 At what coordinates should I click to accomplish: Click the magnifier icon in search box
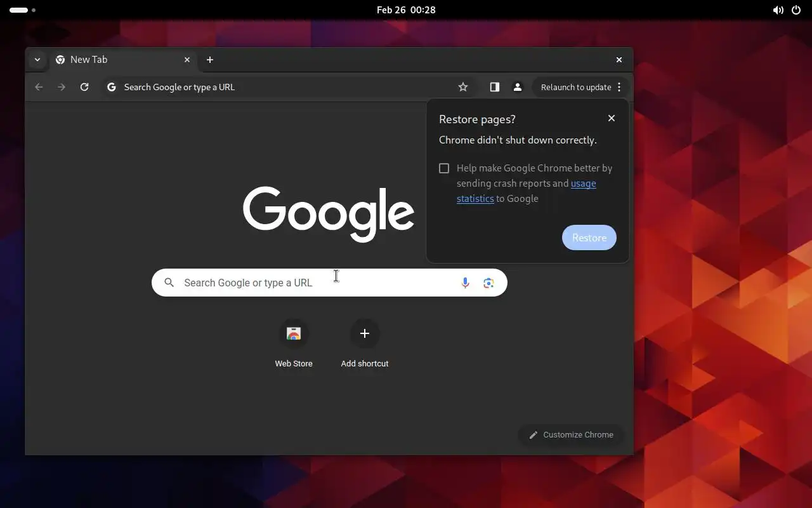(x=169, y=283)
